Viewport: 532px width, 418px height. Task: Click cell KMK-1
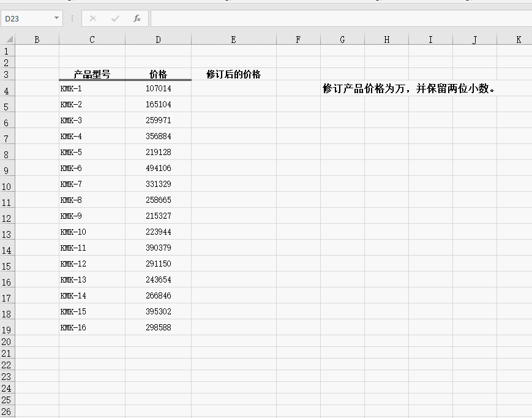pos(92,88)
